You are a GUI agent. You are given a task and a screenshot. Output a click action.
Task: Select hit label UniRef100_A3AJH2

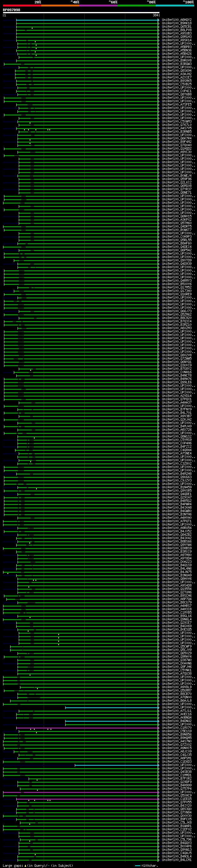(177, 74)
